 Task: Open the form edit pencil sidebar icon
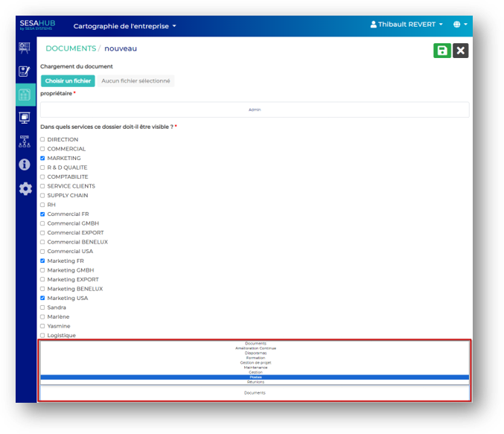point(25,71)
